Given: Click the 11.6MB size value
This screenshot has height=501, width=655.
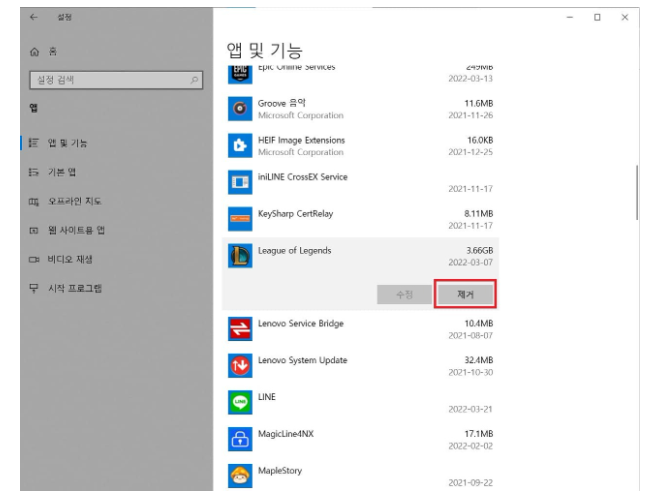Looking at the screenshot, I should pyautogui.click(x=479, y=103).
